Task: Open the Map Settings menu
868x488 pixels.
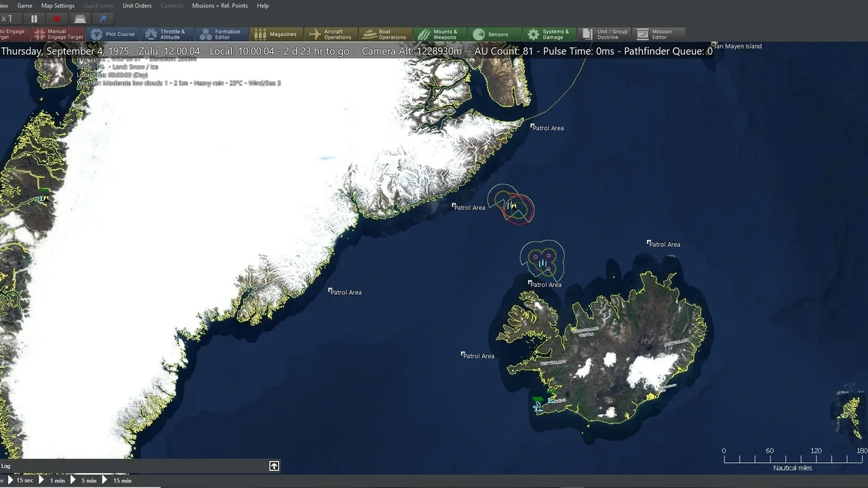Action: [x=58, y=5]
